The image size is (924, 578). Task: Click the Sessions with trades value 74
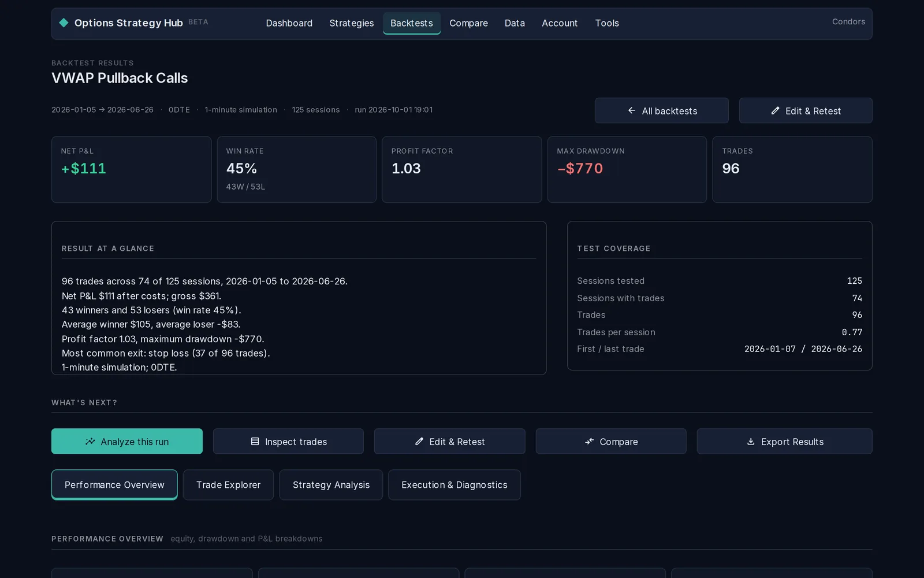(857, 298)
